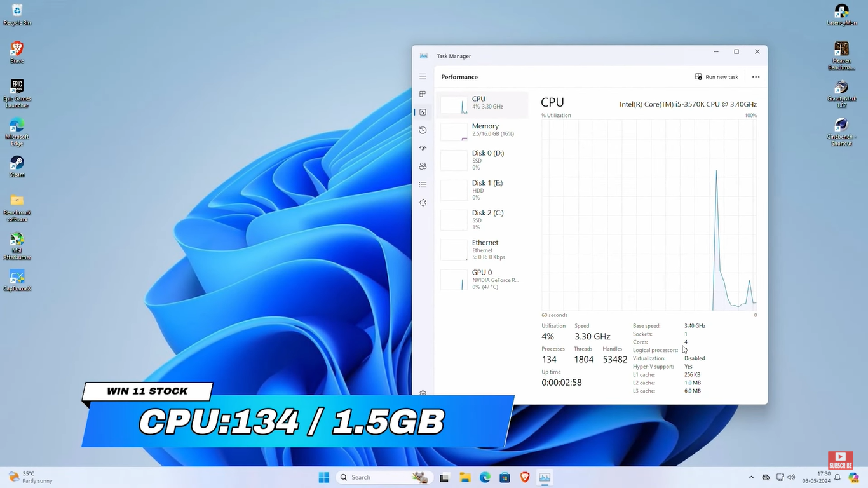Select GPU 0 NVIDIA GeForce entry
This screenshot has width=868, height=488.
482,280
